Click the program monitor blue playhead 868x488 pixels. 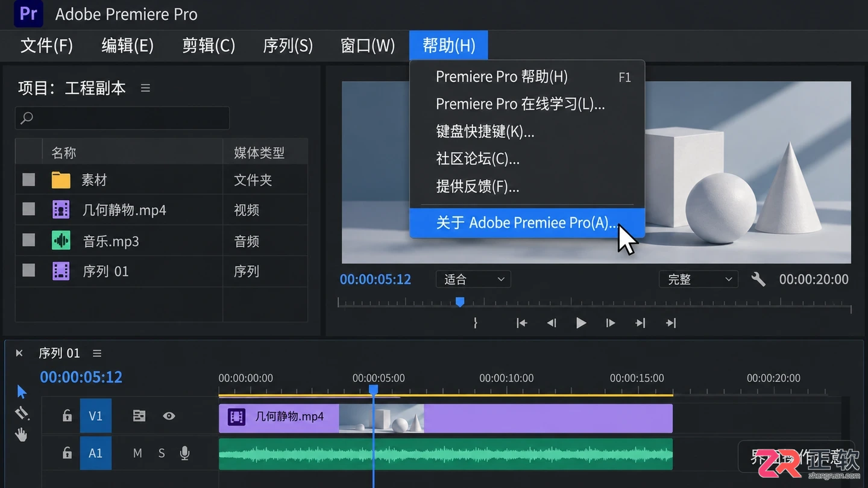460,301
